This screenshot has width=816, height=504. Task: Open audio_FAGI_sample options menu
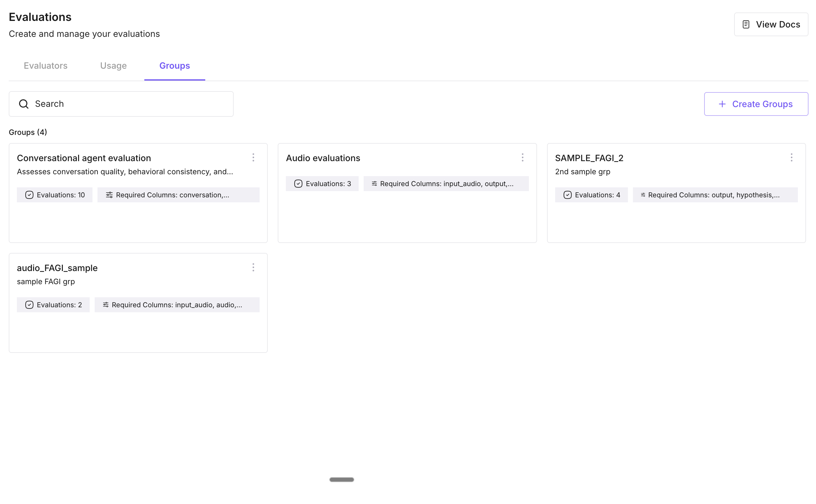(253, 267)
